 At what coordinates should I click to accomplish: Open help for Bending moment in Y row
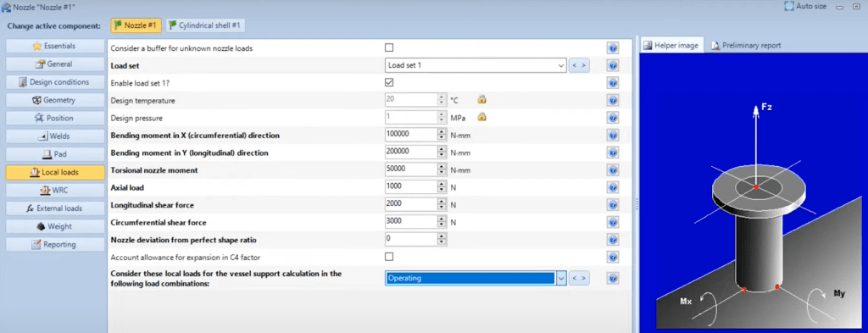pos(612,153)
